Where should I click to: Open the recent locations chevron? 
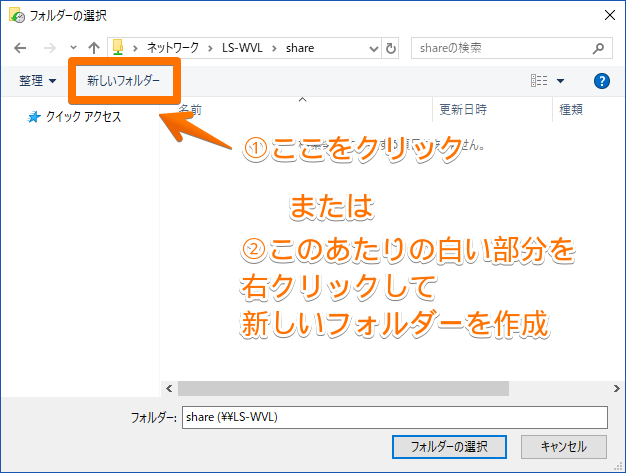pos(73,47)
